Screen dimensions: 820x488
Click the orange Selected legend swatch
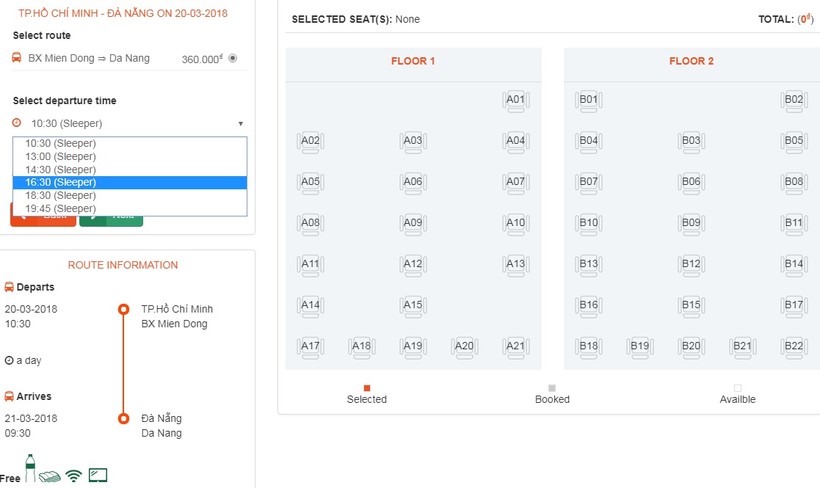pyautogui.click(x=367, y=388)
